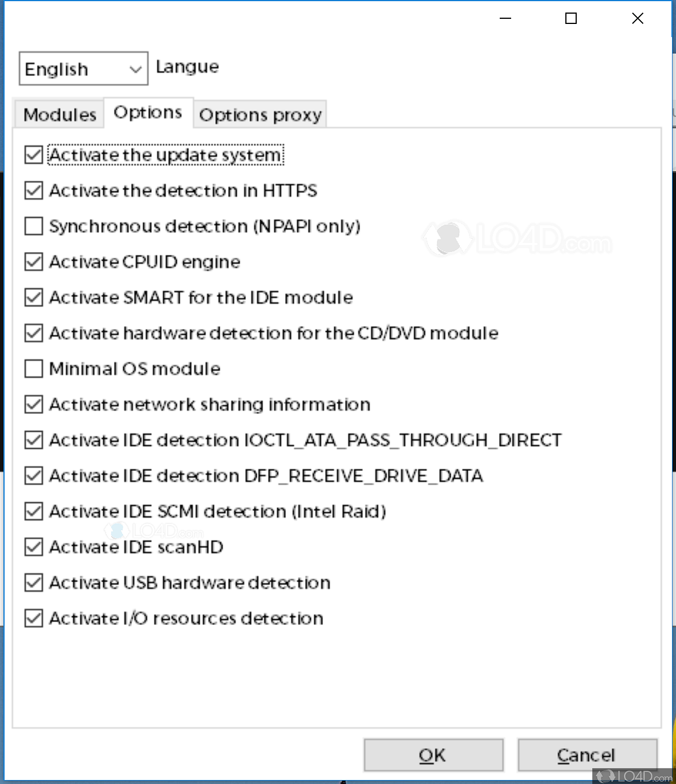The height and width of the screenshot is (784, 676).
Task: Open the Options proxy tab
Action: 261,114
